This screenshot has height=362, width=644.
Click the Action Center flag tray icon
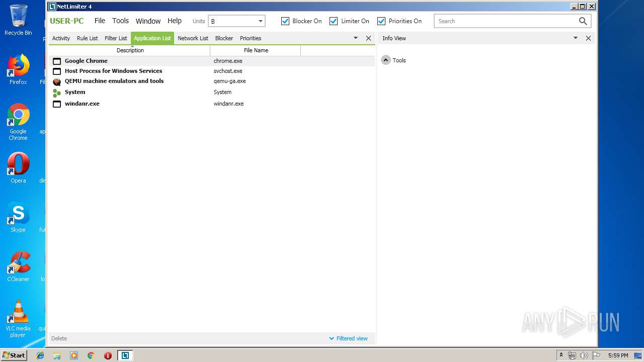point(596,355)
